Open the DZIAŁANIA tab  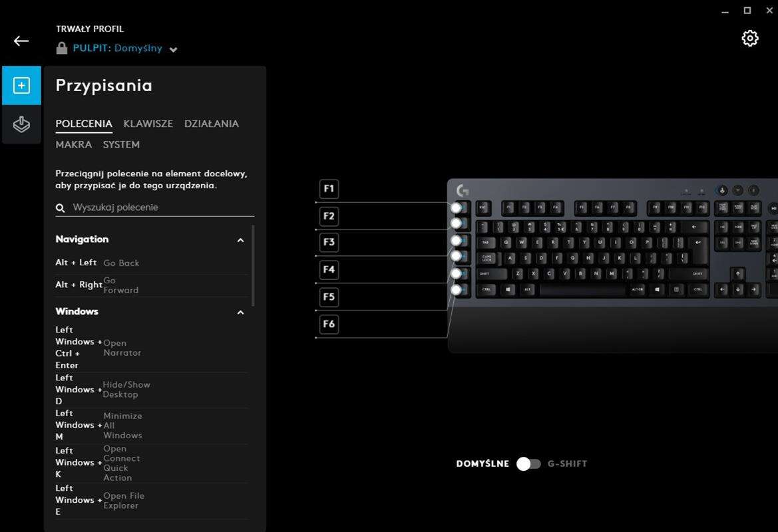point(212,124)
